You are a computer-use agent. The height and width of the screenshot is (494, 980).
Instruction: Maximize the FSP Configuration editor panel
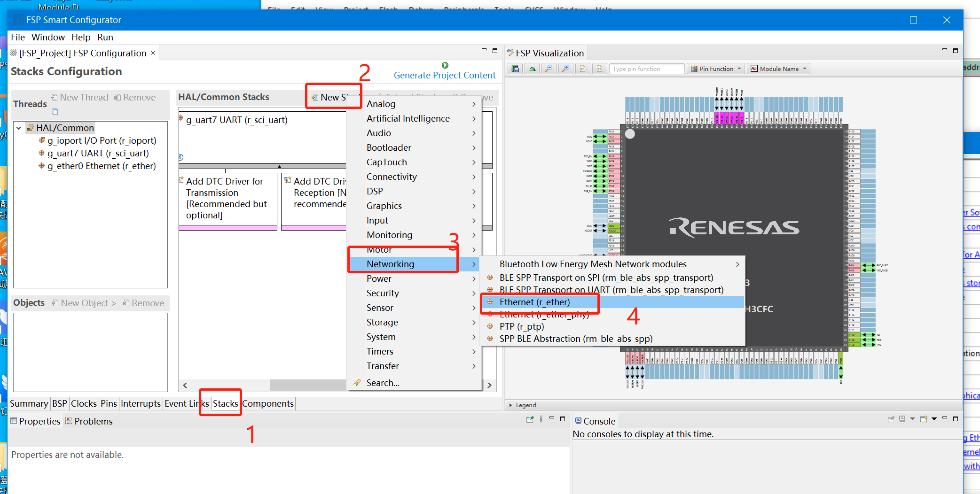pyautogui.click(x=495, y=50)
